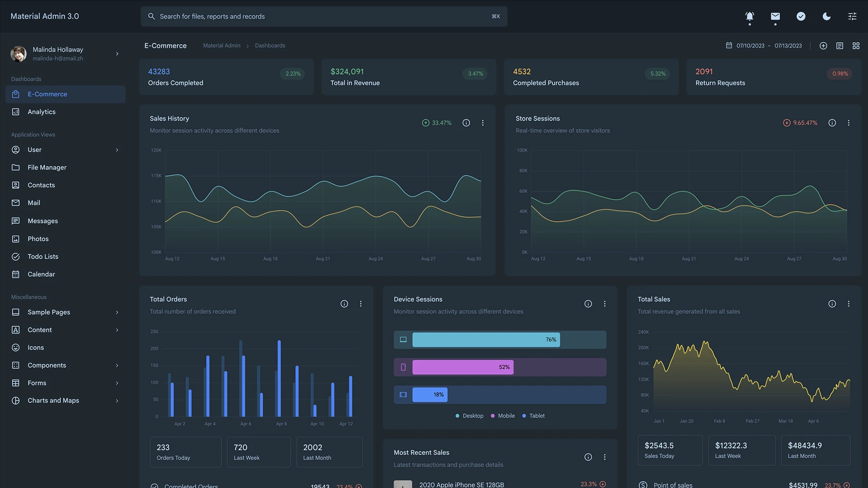Viewport: 868px width, 488px height.
Task: Click the add circle-plus icon in breadcrumb bar
Action: point(823,46)
